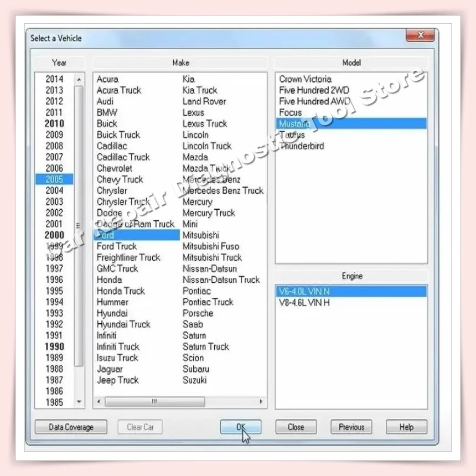Image resolution: width=476 pixels, height=476 pixels.
Task: Click the Close button
Action: (x=296, y=427)
